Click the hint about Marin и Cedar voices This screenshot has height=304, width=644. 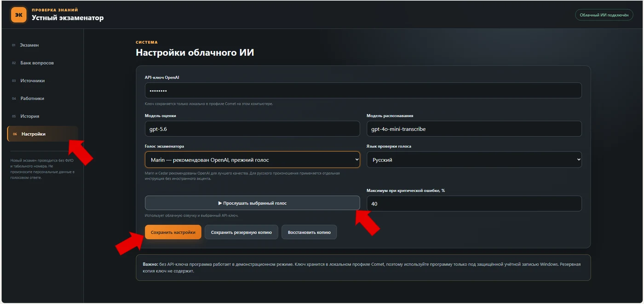pyautogui.click(x=242, y=176)
